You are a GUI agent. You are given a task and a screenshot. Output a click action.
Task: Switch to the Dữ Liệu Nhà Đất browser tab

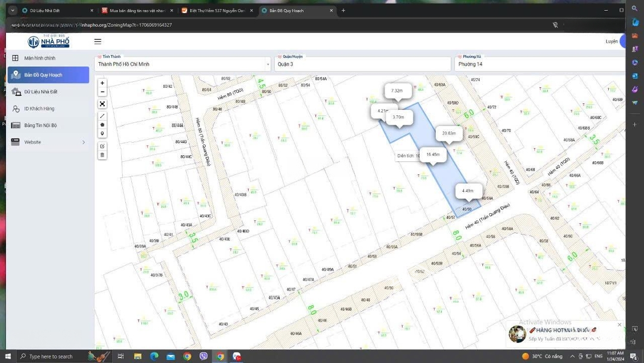point(57,11)
